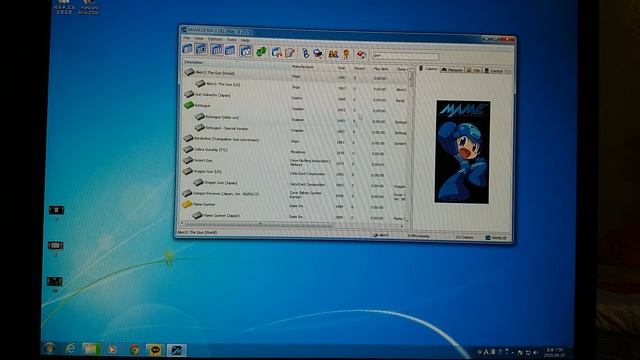Image resolution: width=640 pixels, height=360 pixels.
Task: Click the gold award ribbon toolbar icon
Action: tap(347, 54)
